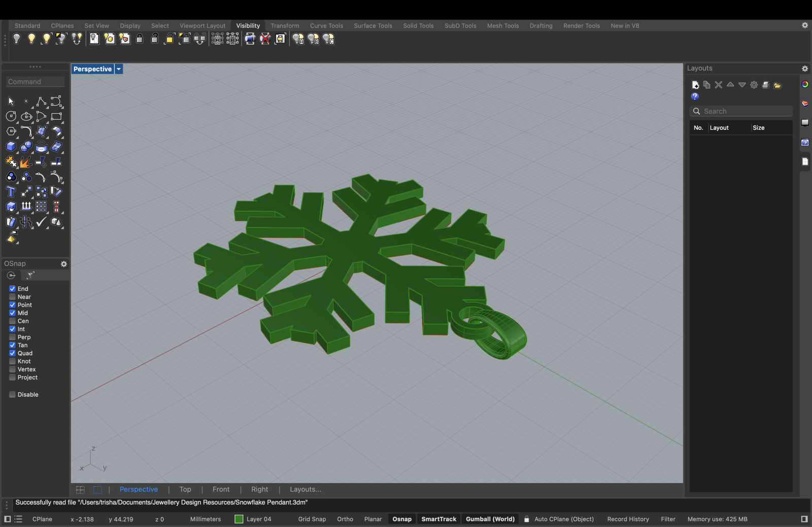The width and height of the screenshot is (812, 527).
Task: Open the Print layout icon
Action: 765,85
